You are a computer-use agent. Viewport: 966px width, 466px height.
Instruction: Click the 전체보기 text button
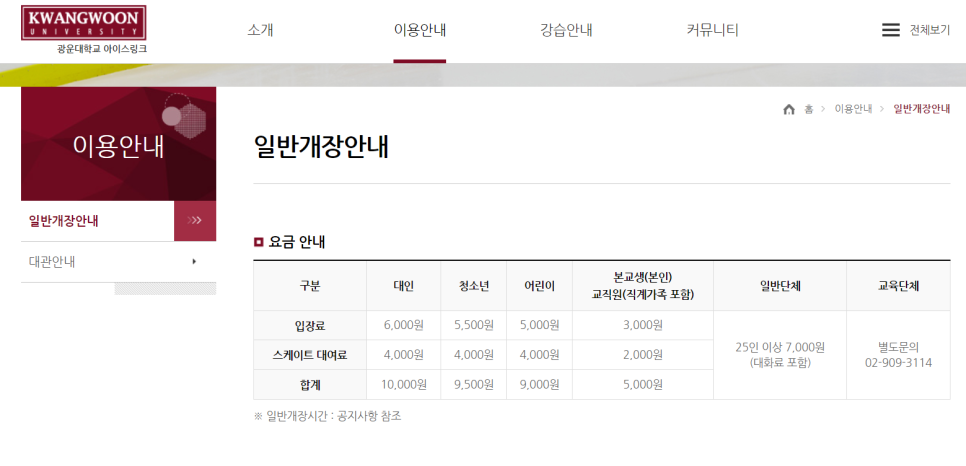tap(930, 30)
